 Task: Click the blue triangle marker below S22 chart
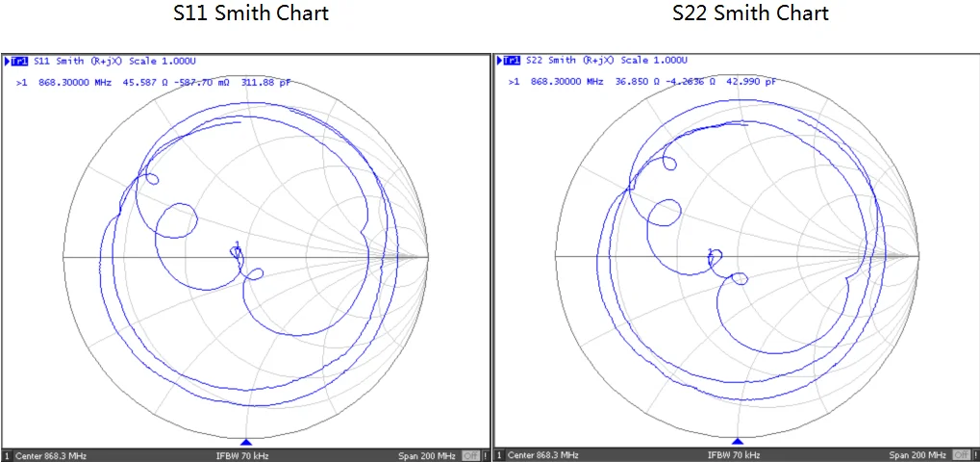pos(738,442)
